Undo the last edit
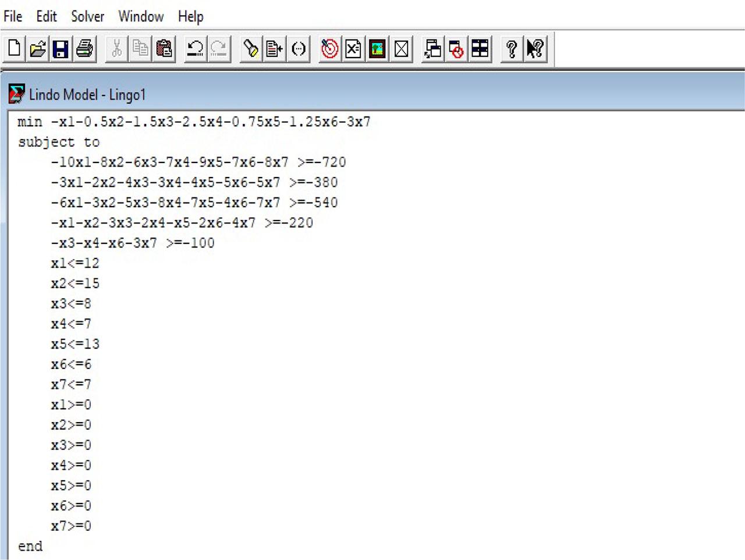745x560 pixels. pyautogui.click(x=195, y=49)
